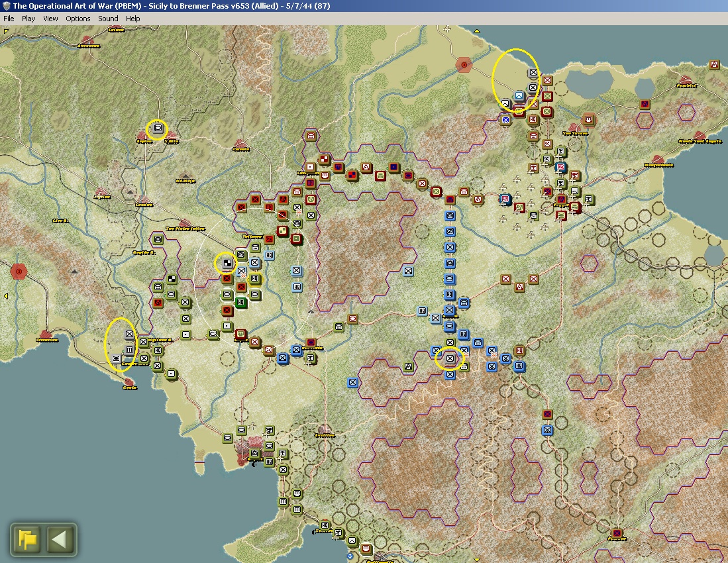This screenshot has height=563, width=728.
Task: Select the brown HQ unit in the northeast cluster
Action: [x=533, y=120]
